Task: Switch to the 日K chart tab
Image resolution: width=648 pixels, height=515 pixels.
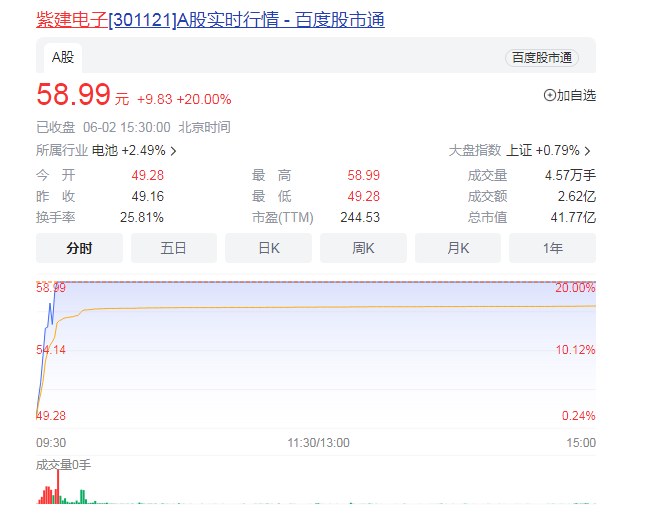Action: point(269,248)
